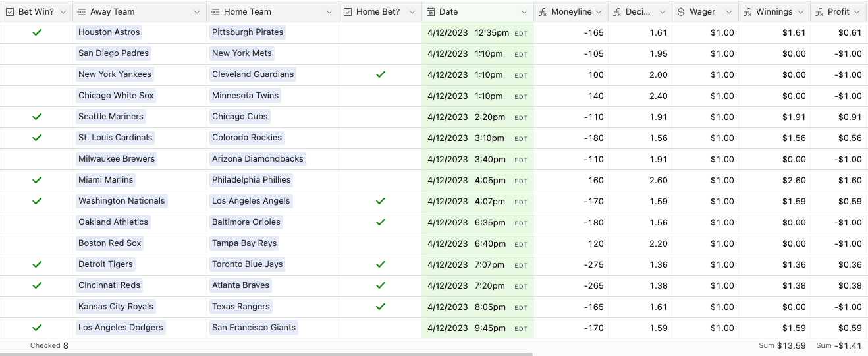This screenshot has width=868, height=356.
Task: Click the formula icon beside Profit header
Action: 819,12
